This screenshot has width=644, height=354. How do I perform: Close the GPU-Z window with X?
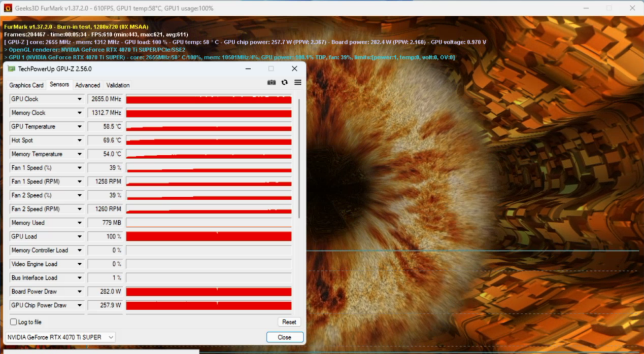294,69
